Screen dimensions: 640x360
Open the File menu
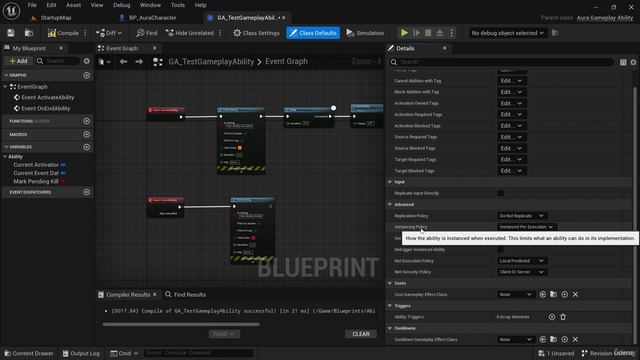(32, 5)
